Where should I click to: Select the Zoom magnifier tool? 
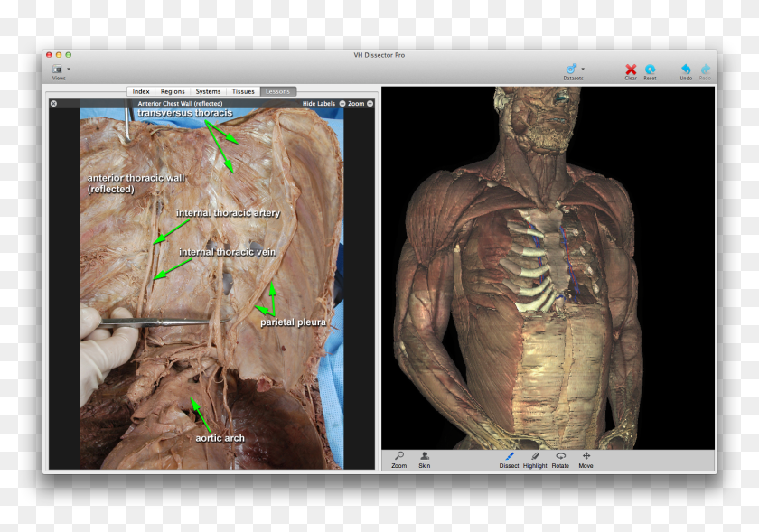[x=398, y=460]
